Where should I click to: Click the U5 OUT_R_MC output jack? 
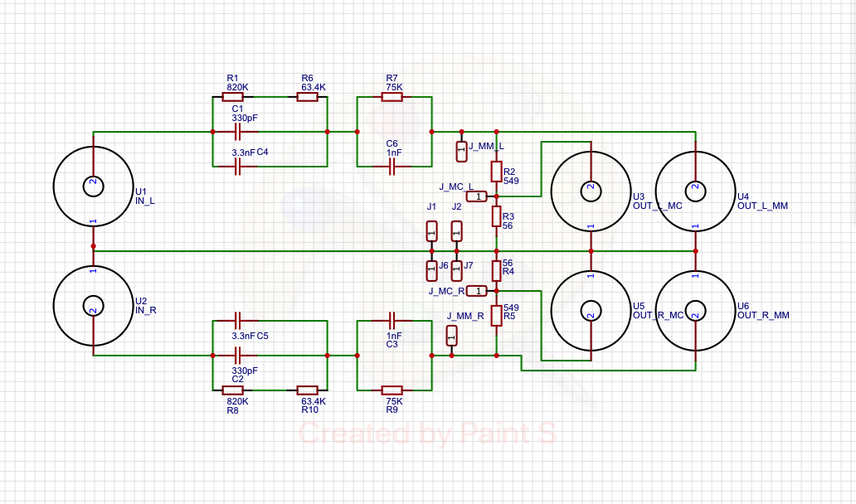click(x=591, y=311)
